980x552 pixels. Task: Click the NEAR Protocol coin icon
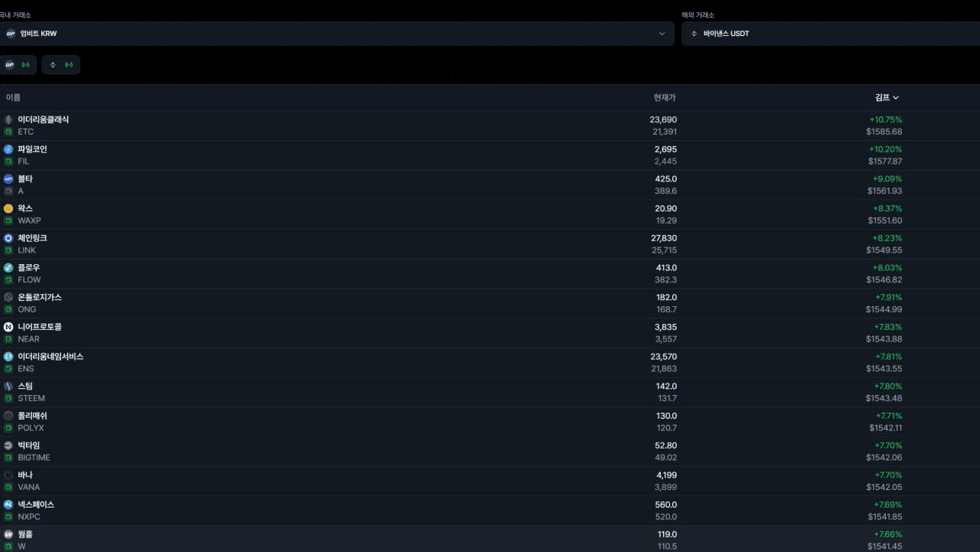click(x=8, y=327)
